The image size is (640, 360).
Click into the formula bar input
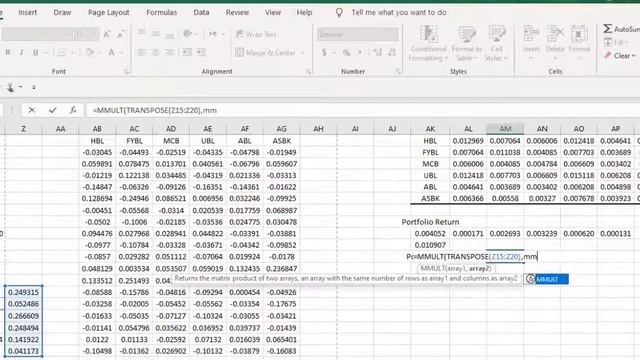tap(362, 110)
